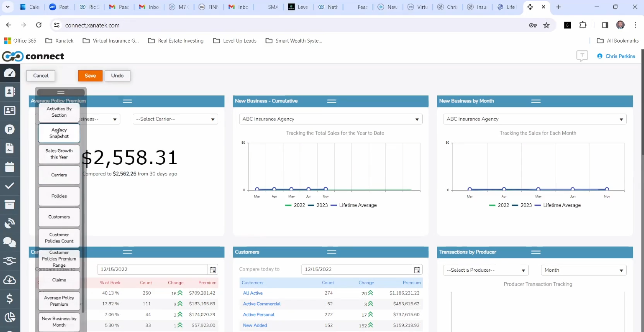Select Sales Growth this Year widget item
This screenshot has height=332, width=644.
coord(59,154)
